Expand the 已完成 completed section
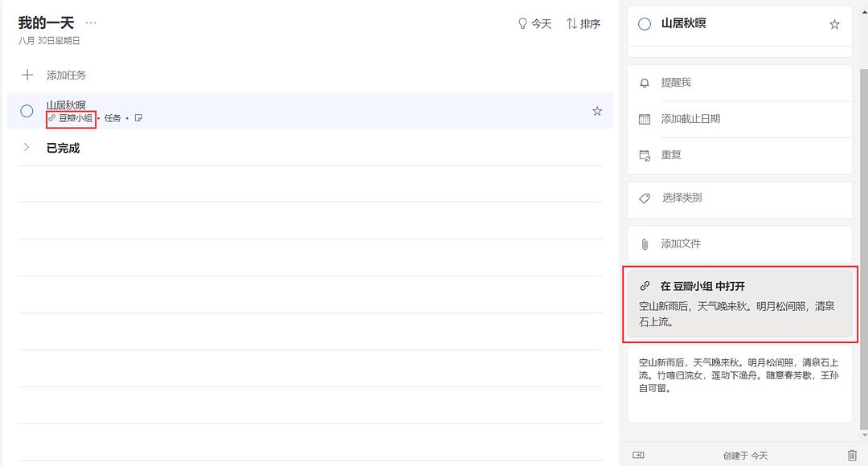 (x=27, y=148)
